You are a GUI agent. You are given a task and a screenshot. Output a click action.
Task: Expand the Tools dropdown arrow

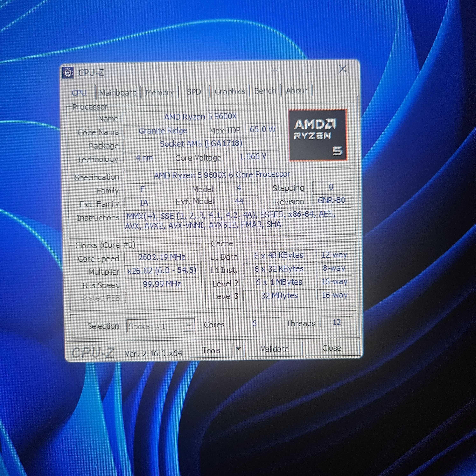tap(238, 349)
